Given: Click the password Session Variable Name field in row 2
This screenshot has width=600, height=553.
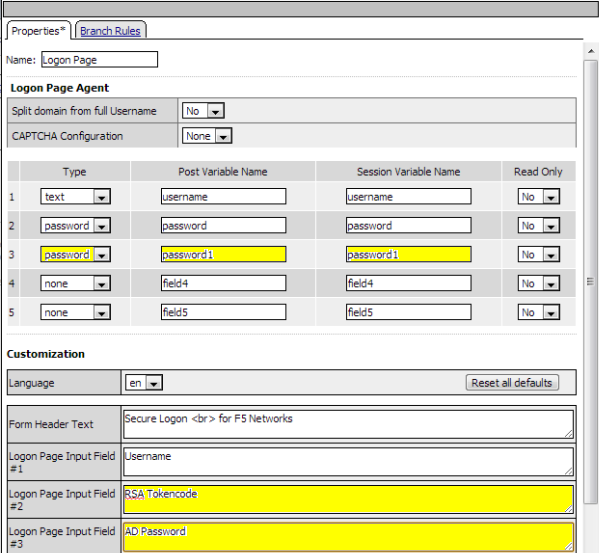Looking at the screenshot, I should point(408,226).
